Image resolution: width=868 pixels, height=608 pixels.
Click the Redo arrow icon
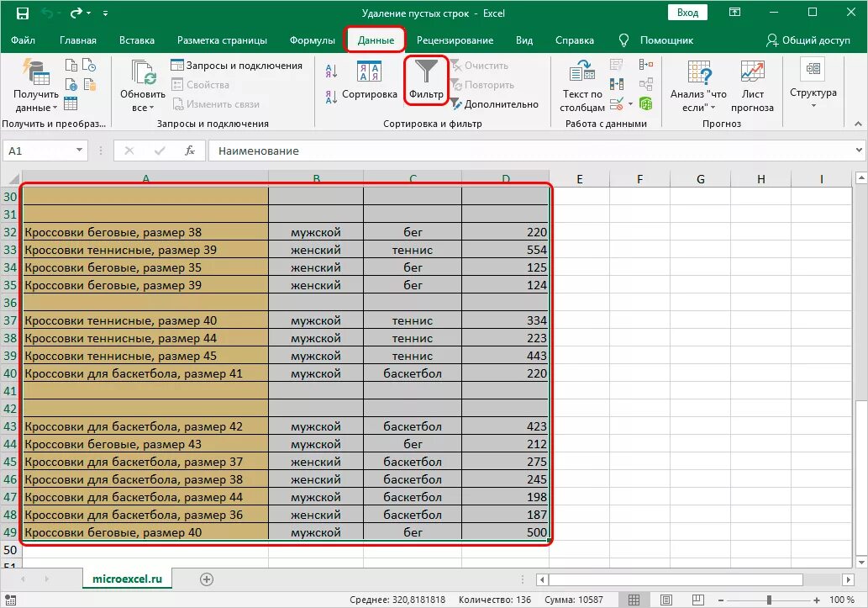(76, 13)
